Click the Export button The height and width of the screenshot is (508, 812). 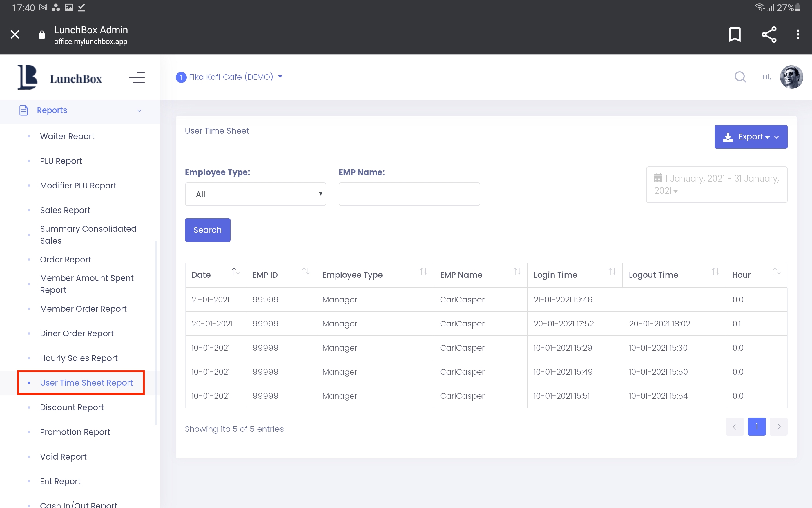click(x=751, y=137)
